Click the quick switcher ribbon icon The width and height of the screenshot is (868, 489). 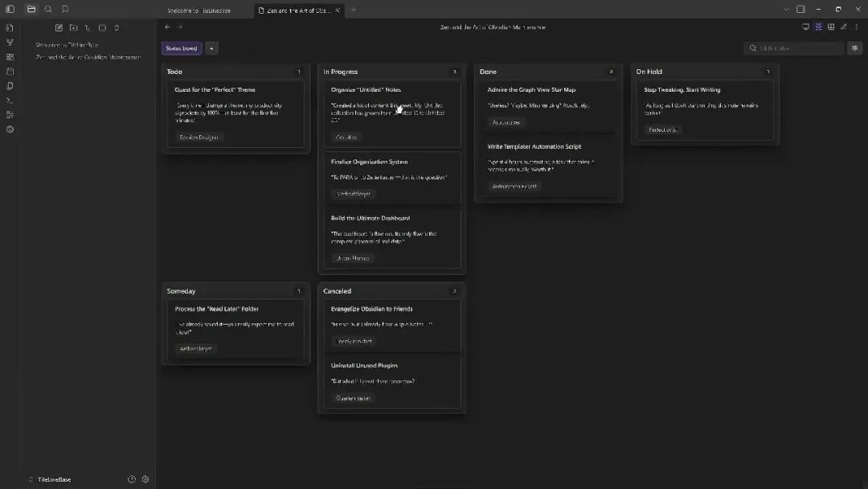pos(10,27)
